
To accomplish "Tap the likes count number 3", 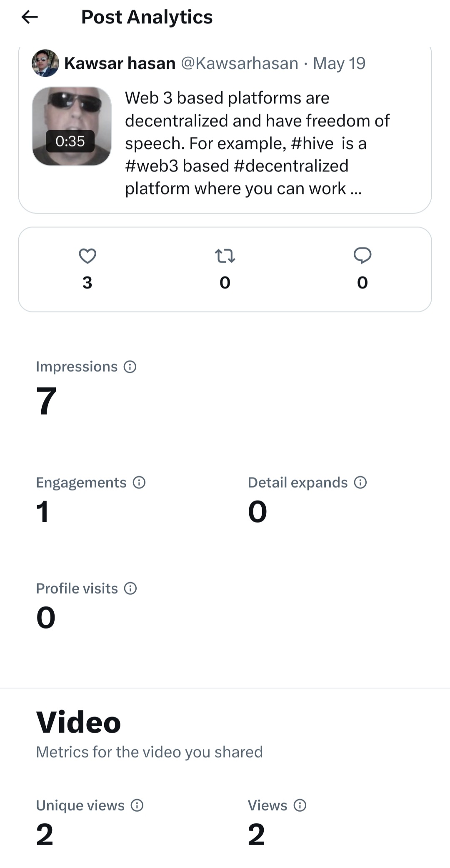I will click(x=87, y=283).
